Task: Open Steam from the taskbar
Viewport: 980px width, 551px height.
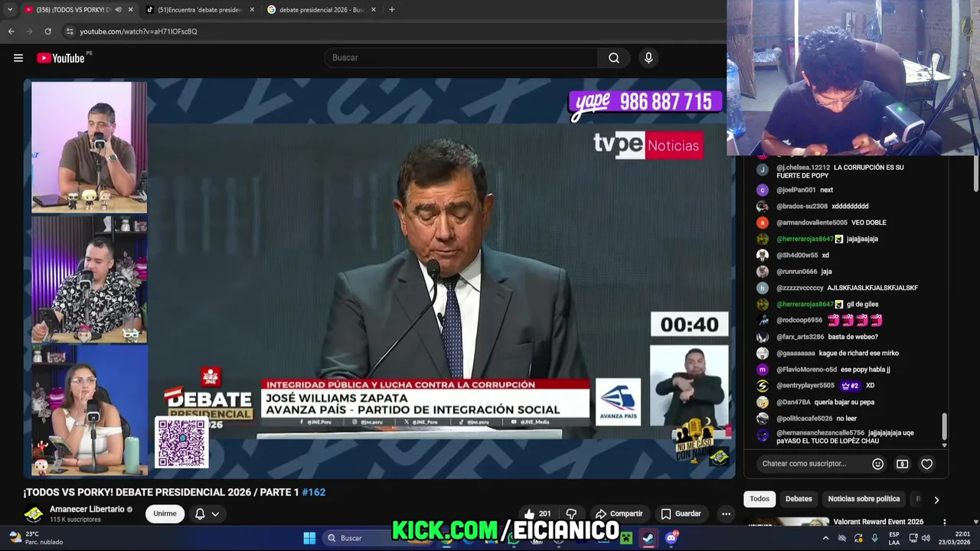Action: pyautogui.click(x=648, y=538)
